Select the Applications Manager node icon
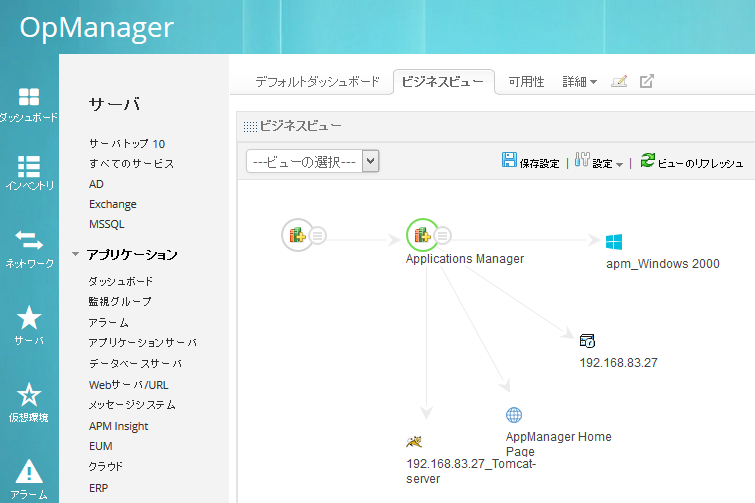This screenshot has height=503, width=755. tap(422, 235)
